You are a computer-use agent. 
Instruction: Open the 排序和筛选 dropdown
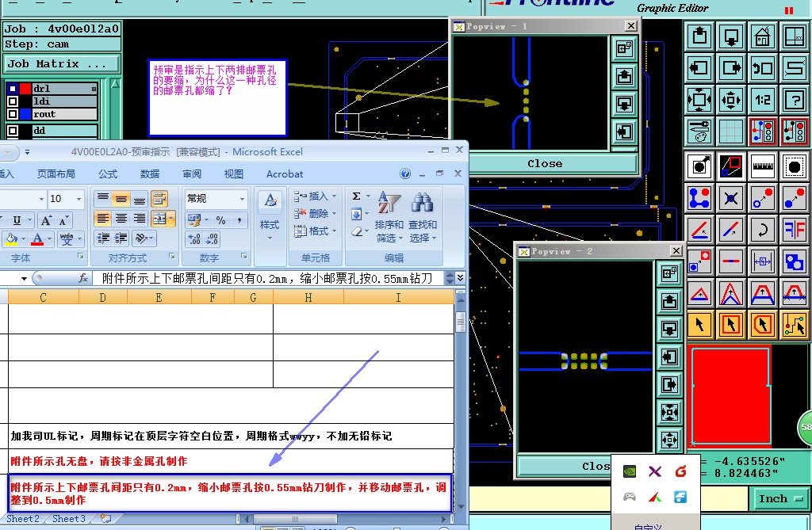tap(389, 215)
